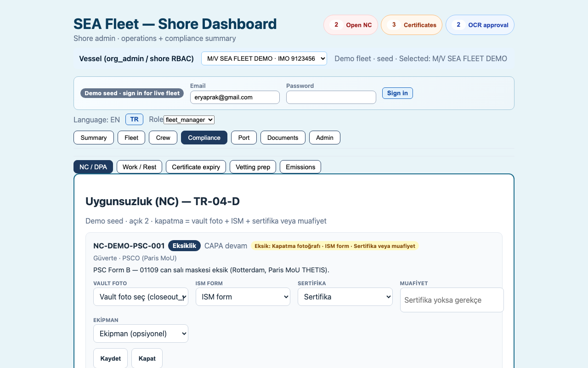
Task: Open the Sertifika dropdown
Action: (x=345, y=297)
